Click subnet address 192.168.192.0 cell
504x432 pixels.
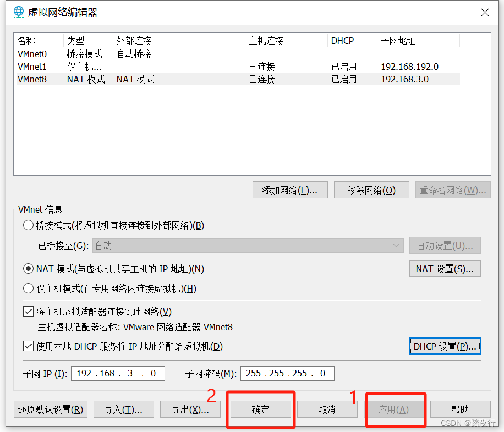click(x=409, y=67)
